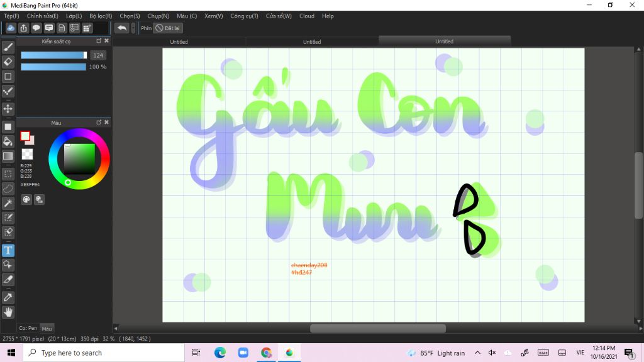Open the color palette icon below the hex code
This screenshot has height=362, width=644.
click(26, 199)
